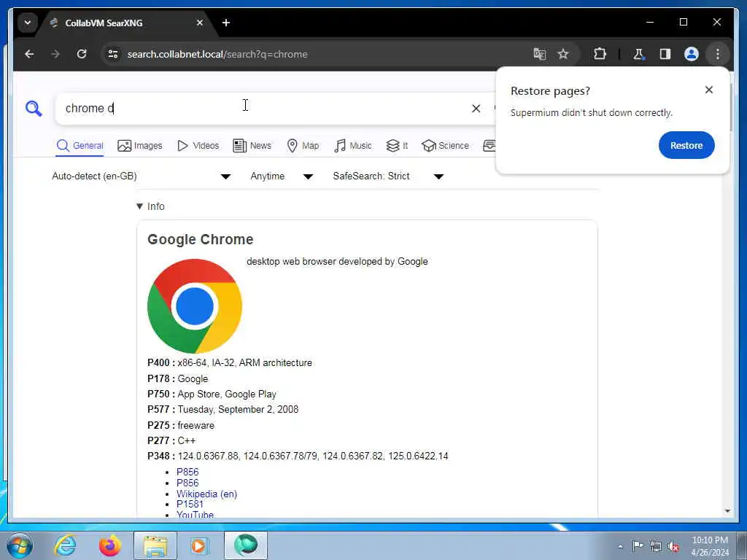Viewport: 747px width, 560px height.
Task: Switch to the News category
Action: [x=252, y=146]
